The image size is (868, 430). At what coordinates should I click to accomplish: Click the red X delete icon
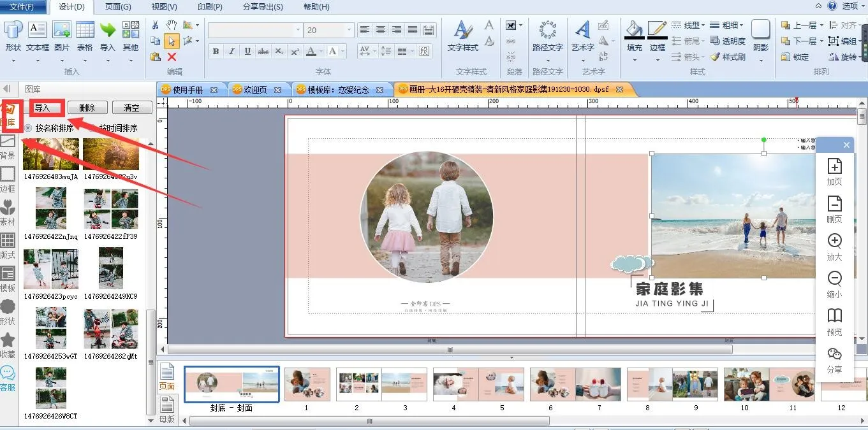point(172,57)
